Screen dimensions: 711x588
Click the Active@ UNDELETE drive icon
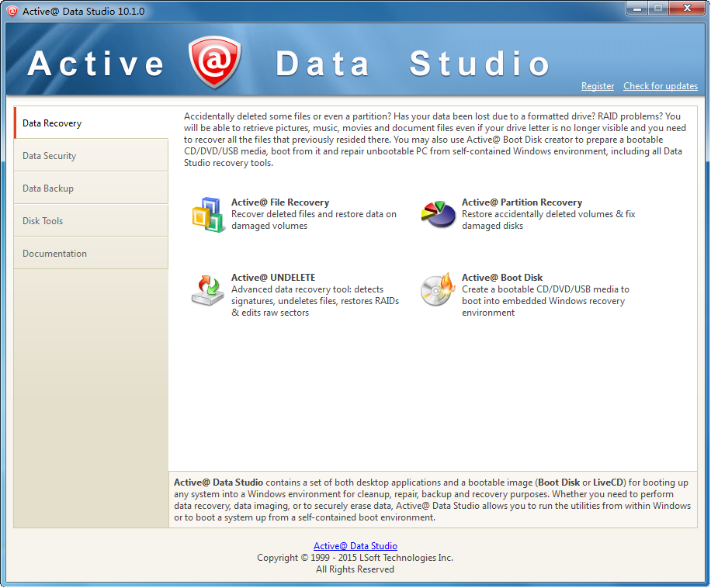coord(208,290)
